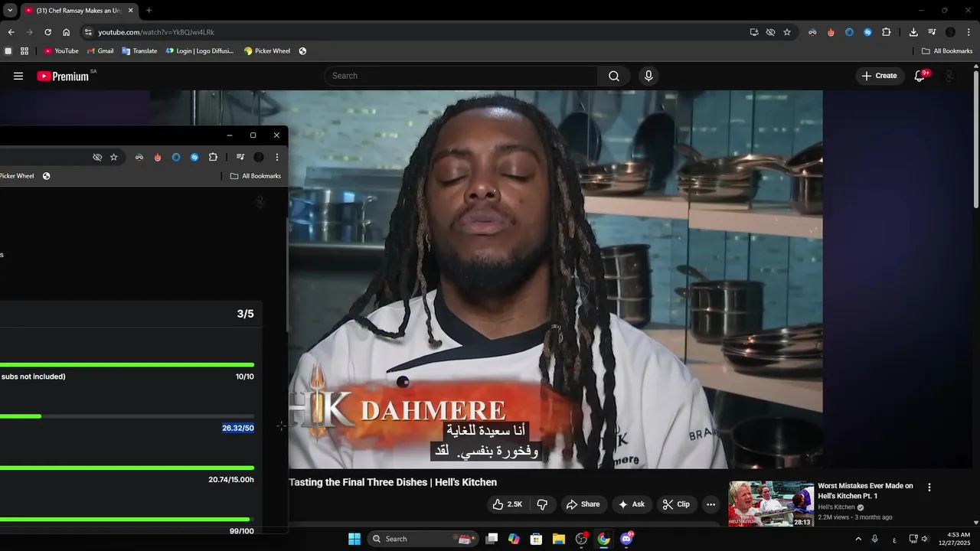The height and width of the screenshot is (551, 980).
Task: Click star bookmark icon in small Chrome window
Action: [114, 157]
